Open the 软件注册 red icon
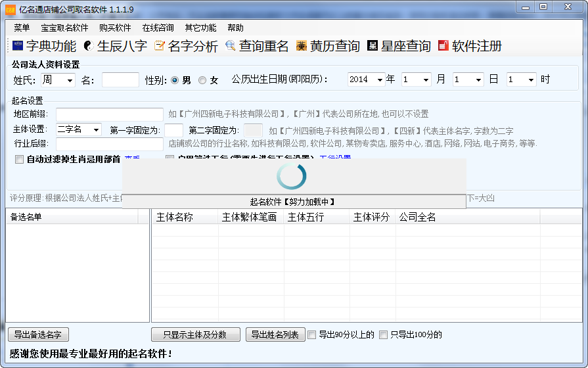 click(443, 46)
